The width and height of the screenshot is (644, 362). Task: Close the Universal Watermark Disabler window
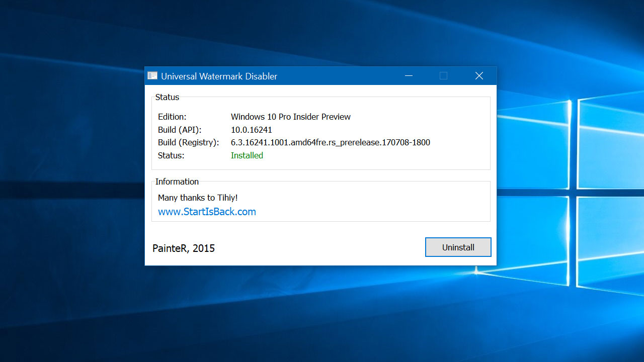479,76
